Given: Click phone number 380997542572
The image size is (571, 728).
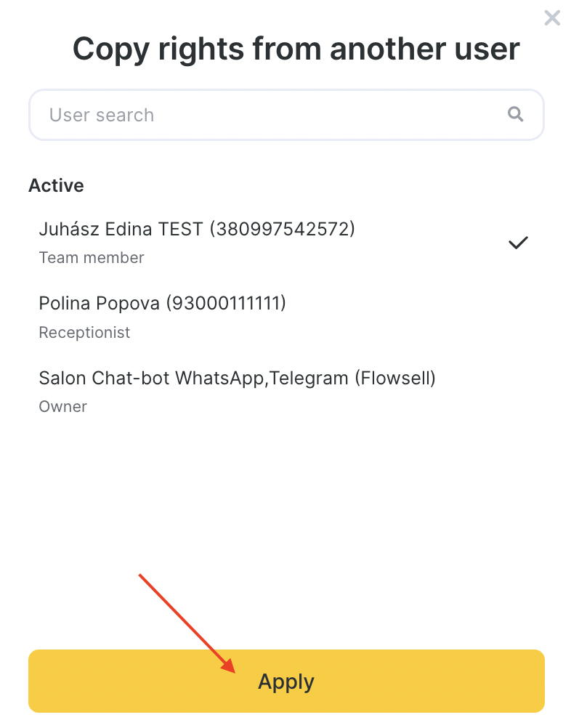Looking at the screenshot, I should coord(282,230).
